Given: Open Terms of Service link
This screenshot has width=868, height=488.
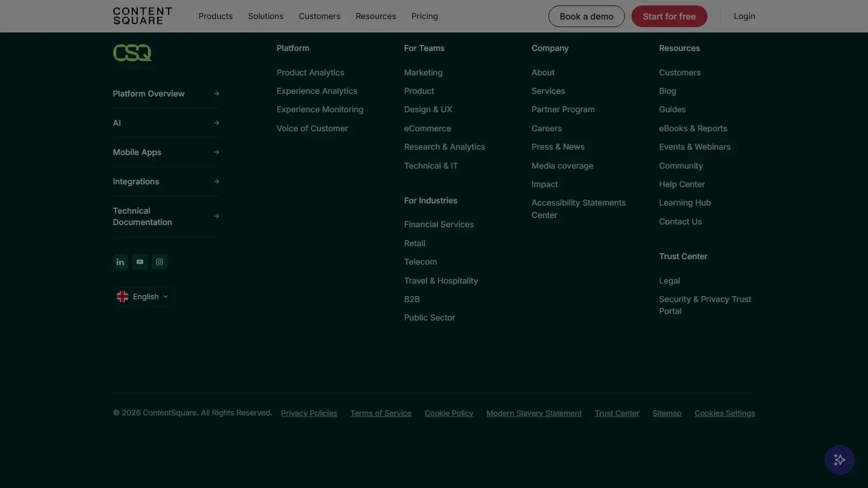Looking at the screenshot, I should pos(381,413).
